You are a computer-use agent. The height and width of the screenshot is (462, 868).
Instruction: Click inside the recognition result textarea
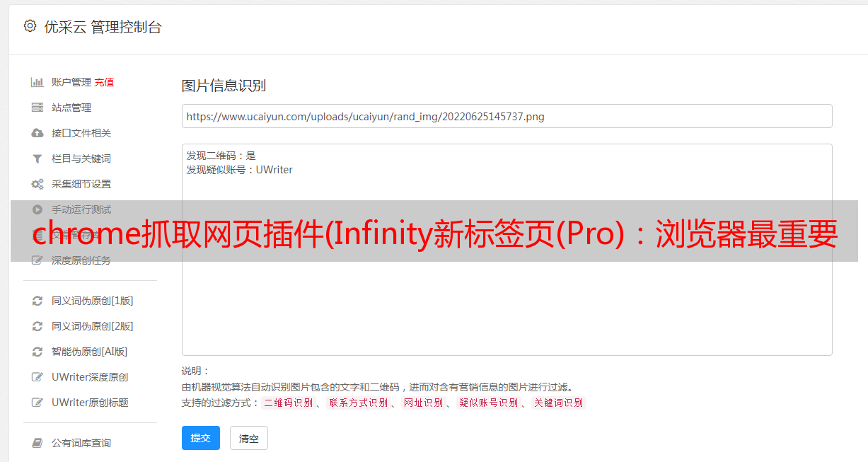[x=507, y=250]
